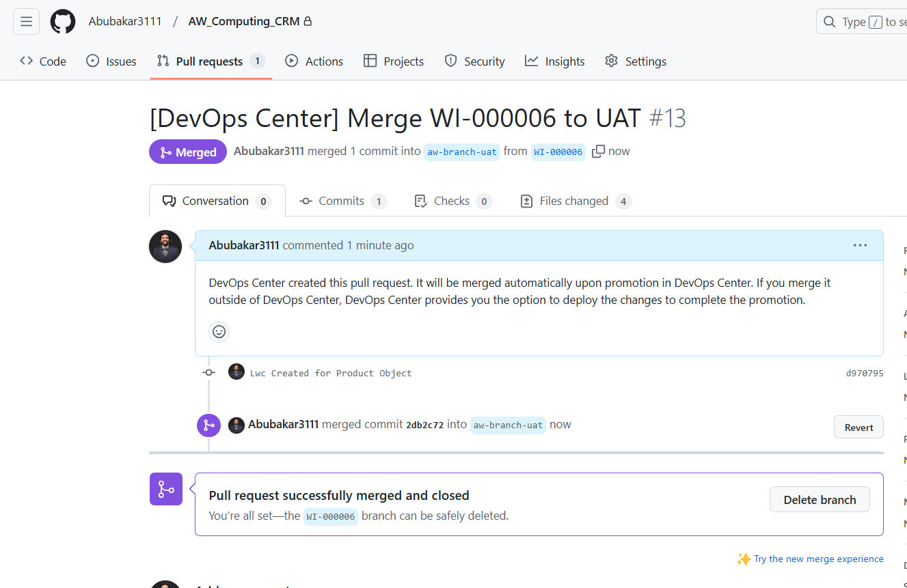Click the pull request number #13

click(666, 118)
